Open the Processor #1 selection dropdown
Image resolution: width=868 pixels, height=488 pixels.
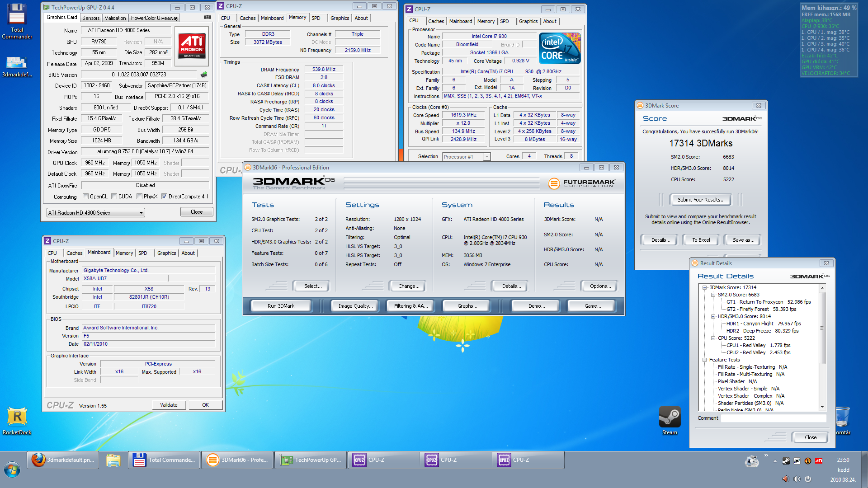click(466, 157)
